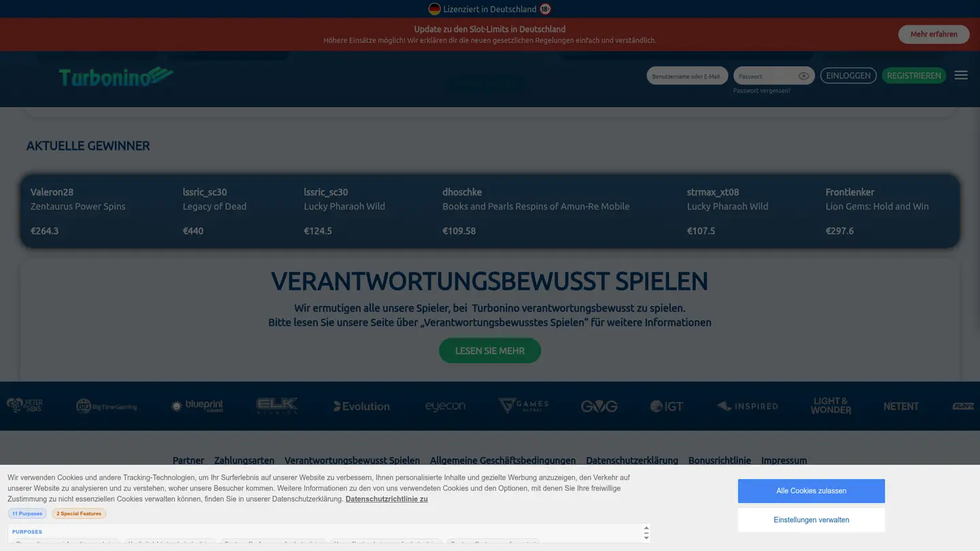The image size is (980, 551).
Task: Click the 18+ age badge
Action: [x=545, y=9]
